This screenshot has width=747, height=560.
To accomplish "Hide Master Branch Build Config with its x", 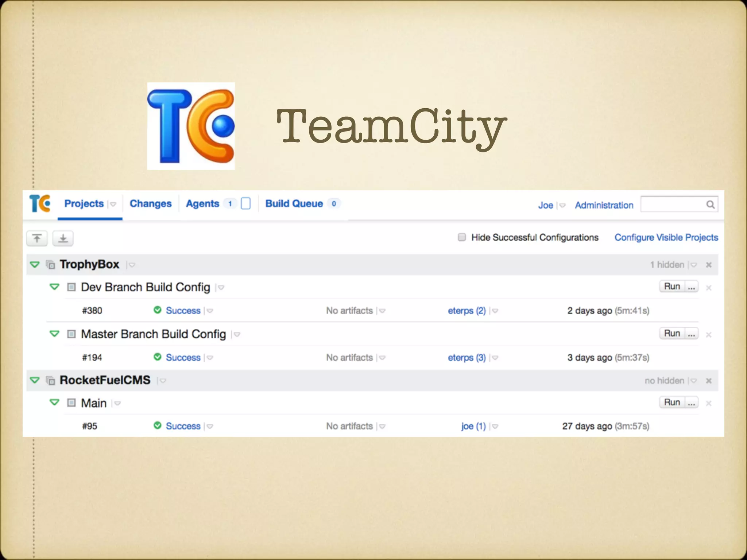I will [709, 335].
